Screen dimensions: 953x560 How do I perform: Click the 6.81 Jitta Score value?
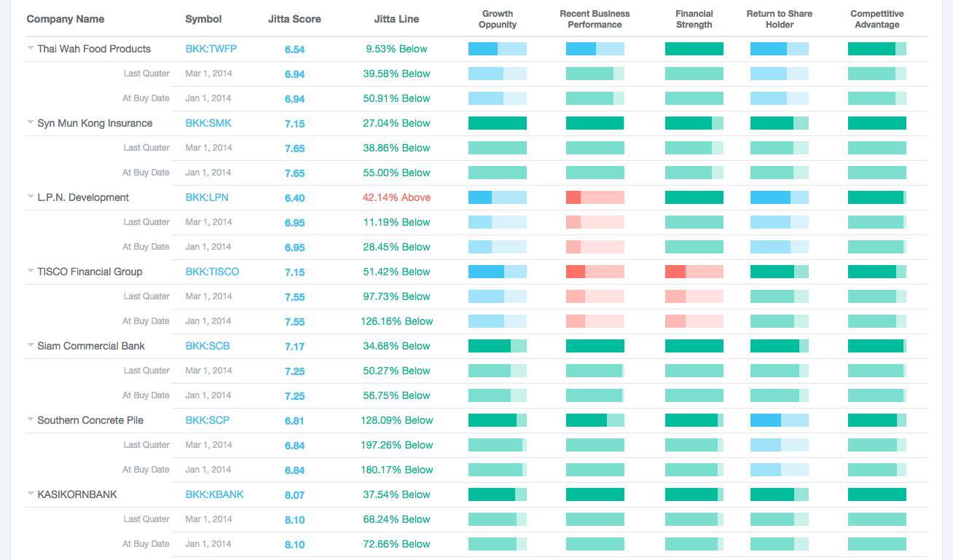(295, 421)
